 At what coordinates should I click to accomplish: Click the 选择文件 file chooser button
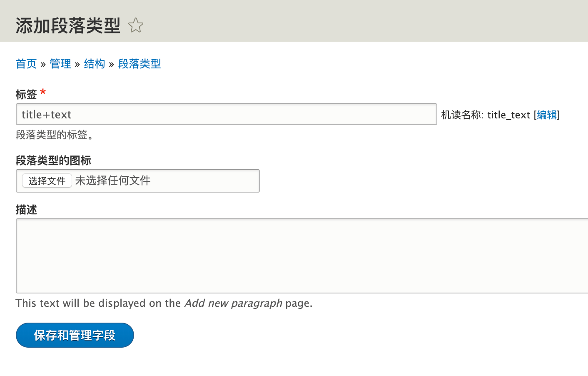[x=47, y=180]
